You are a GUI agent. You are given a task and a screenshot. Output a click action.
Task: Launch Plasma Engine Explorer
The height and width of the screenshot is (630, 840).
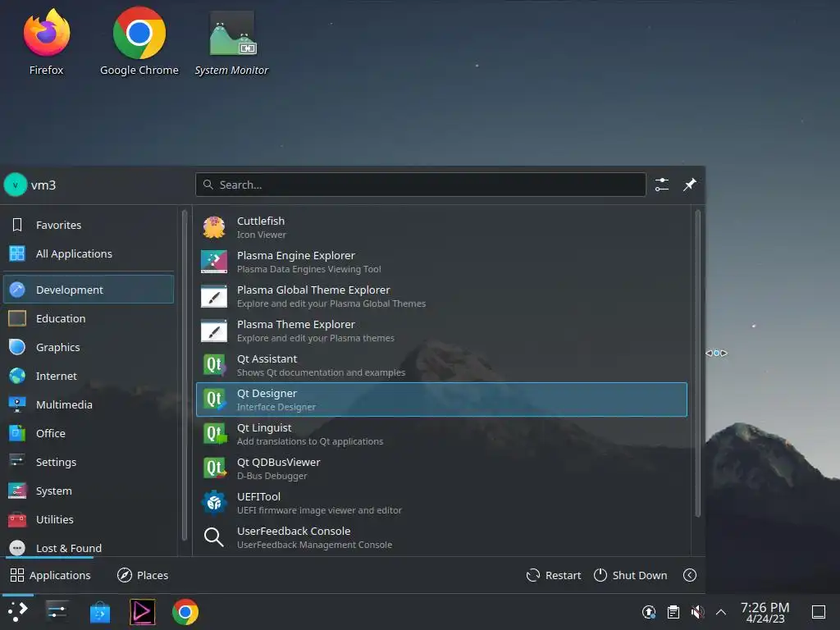pos(441,262)
